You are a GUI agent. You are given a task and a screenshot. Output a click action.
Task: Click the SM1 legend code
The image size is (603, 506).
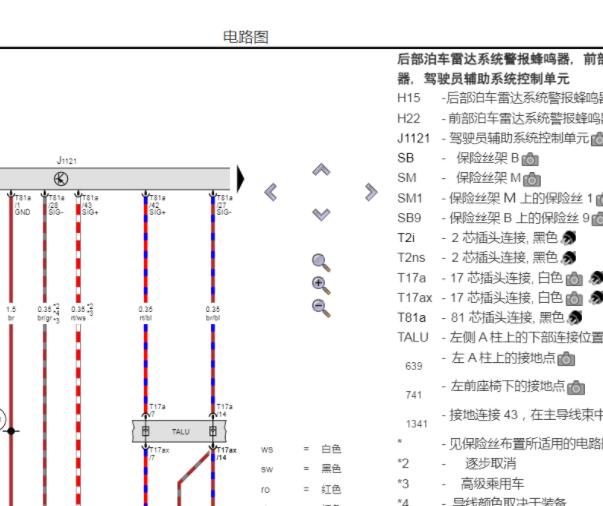pos(410,198)
